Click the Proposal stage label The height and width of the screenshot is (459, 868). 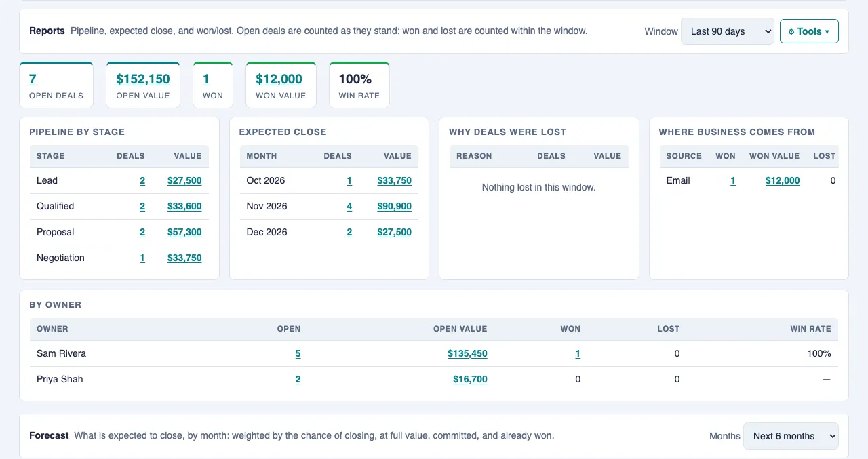click(56, 232)
